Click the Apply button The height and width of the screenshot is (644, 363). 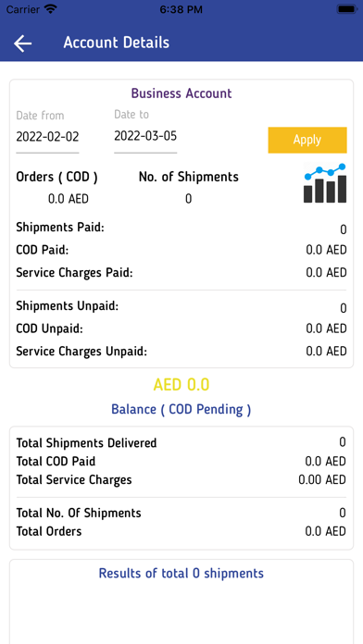tap(307, 140)
